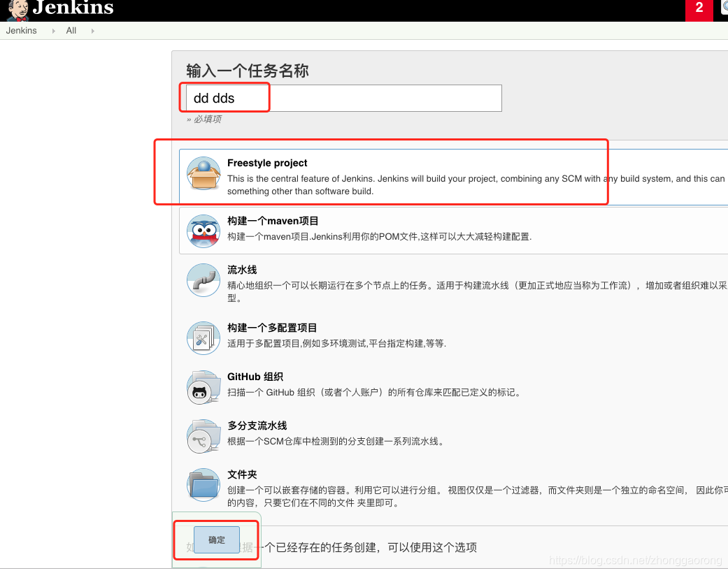728x573 pixels.
Task: Open the All breadcrumb link
Action: 71,31
